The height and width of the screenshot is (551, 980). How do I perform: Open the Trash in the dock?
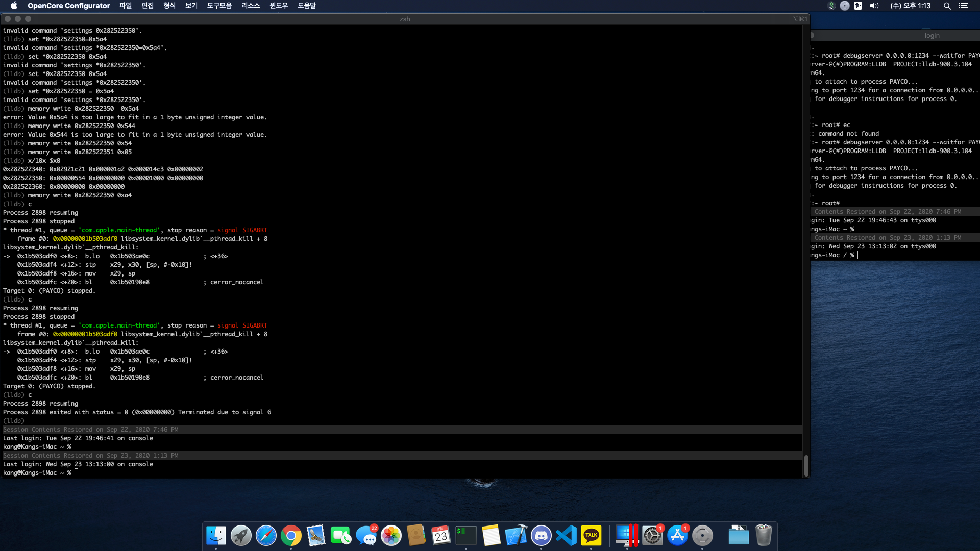click(x=763, y=535)
